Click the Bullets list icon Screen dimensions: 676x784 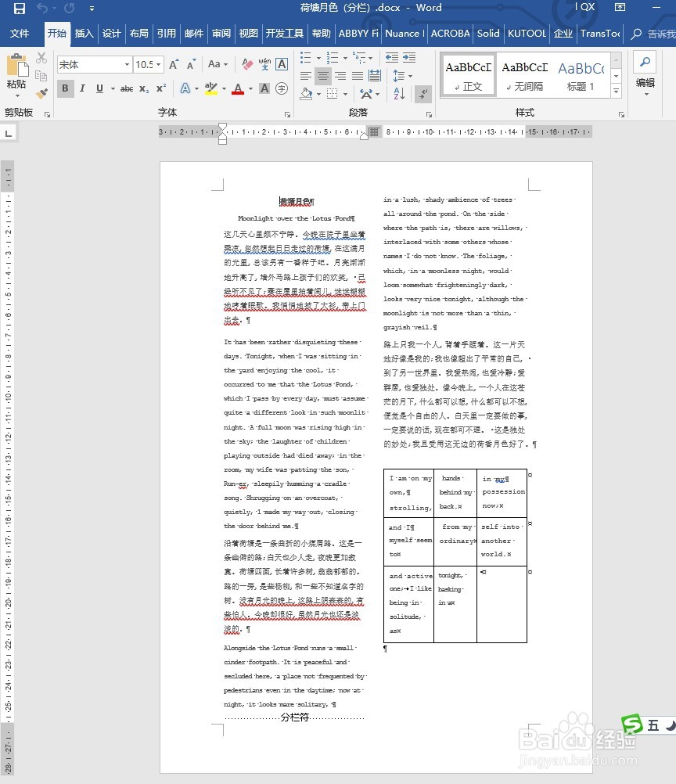(305, 57)
